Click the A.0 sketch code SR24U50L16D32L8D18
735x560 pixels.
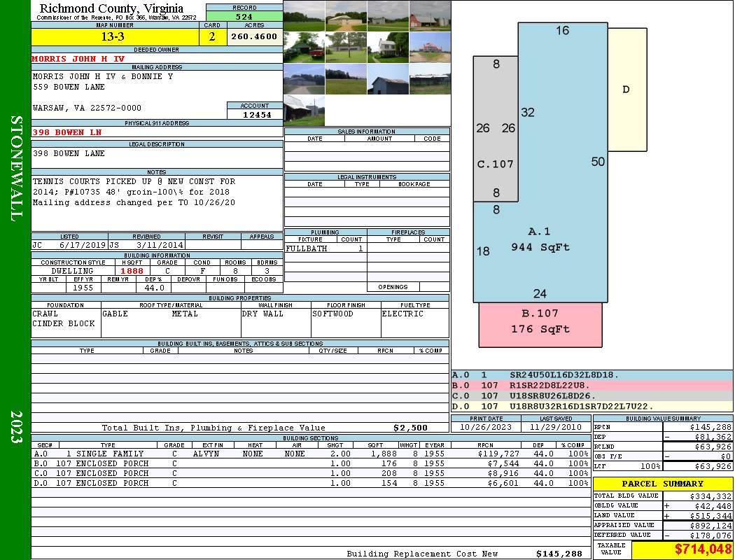(x=564, y=375)
